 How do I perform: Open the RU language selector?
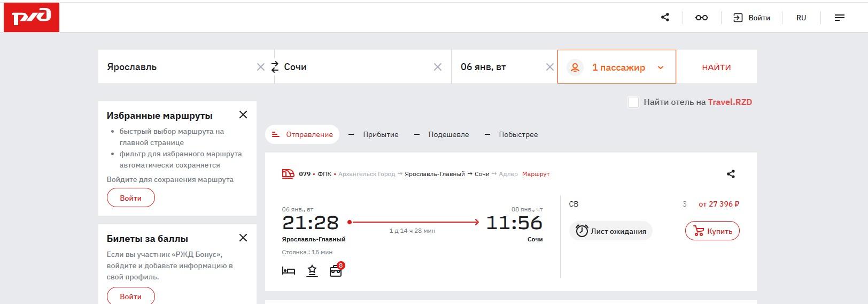coord(801,18)
